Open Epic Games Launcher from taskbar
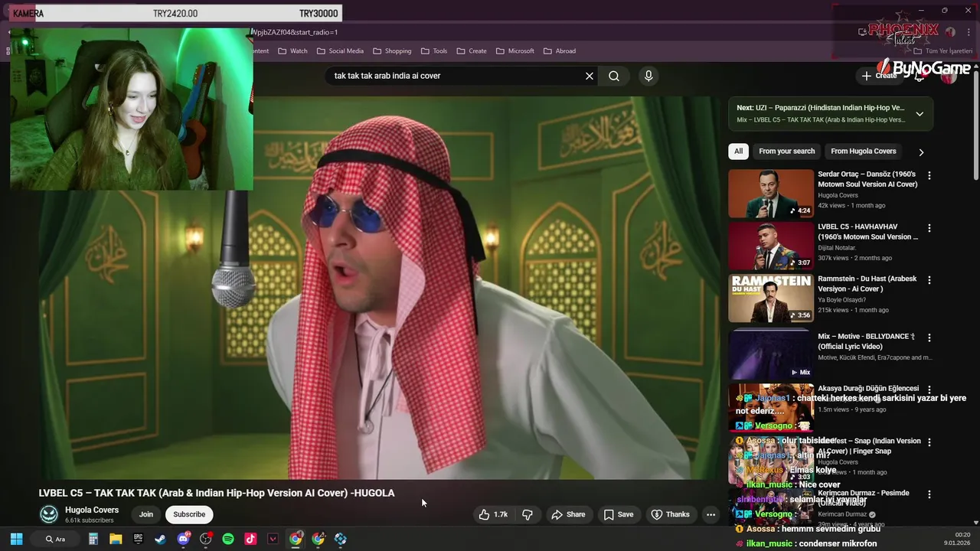Image resolution: width=980 pixels, height=551 pixels. pyautogui.click(x=138, y=539)
